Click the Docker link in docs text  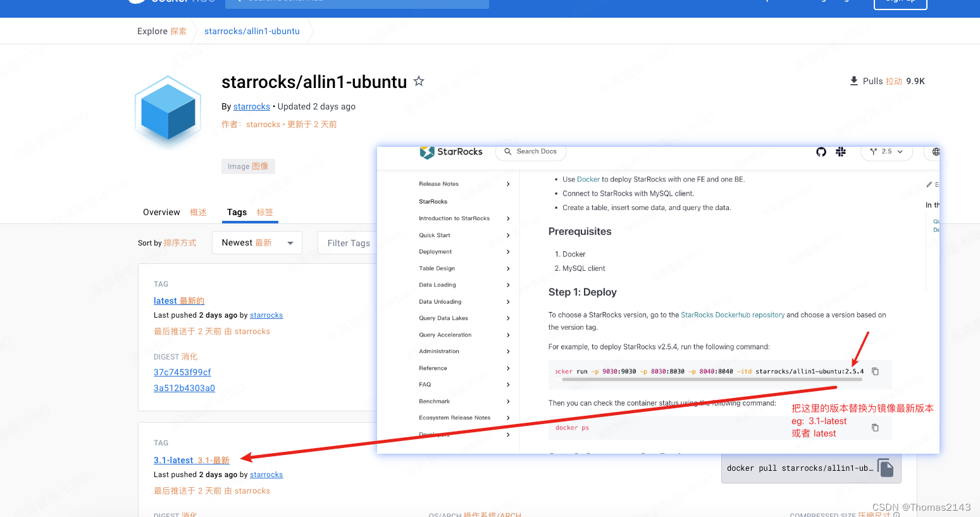(588, 180)
